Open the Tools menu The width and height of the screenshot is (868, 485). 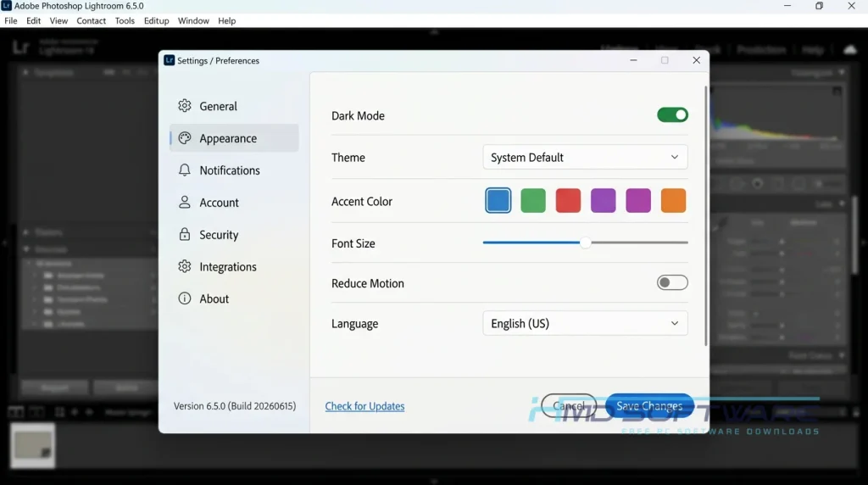[125, 20]
